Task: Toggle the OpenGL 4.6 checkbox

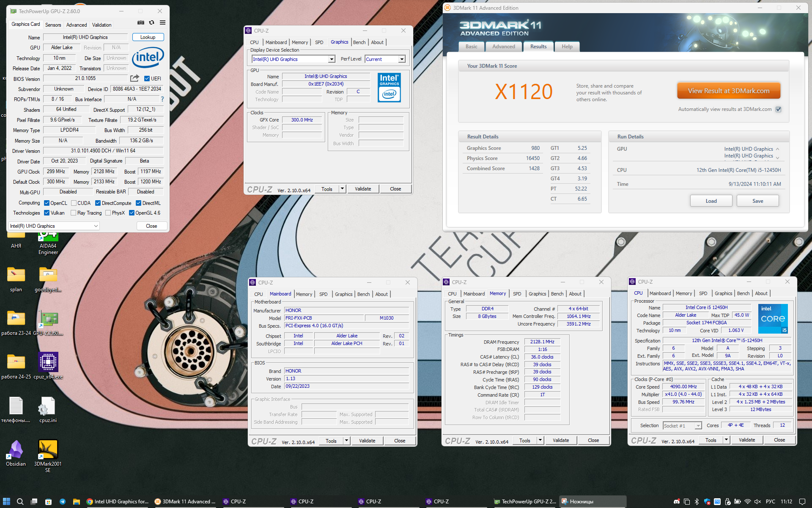Action: pos(132,213)
